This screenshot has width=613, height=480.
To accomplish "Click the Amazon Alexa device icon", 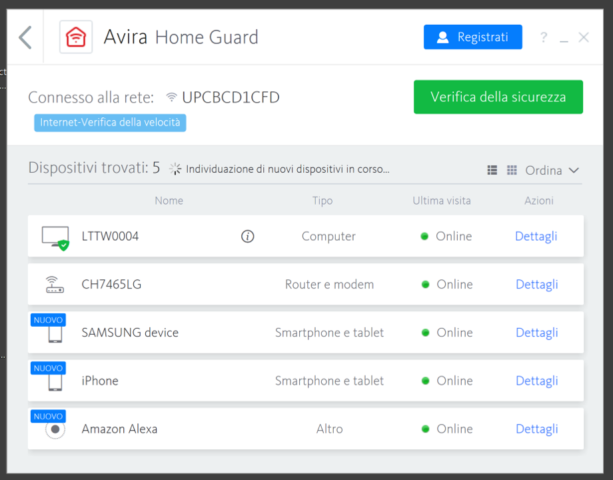I will coord(55,430).
